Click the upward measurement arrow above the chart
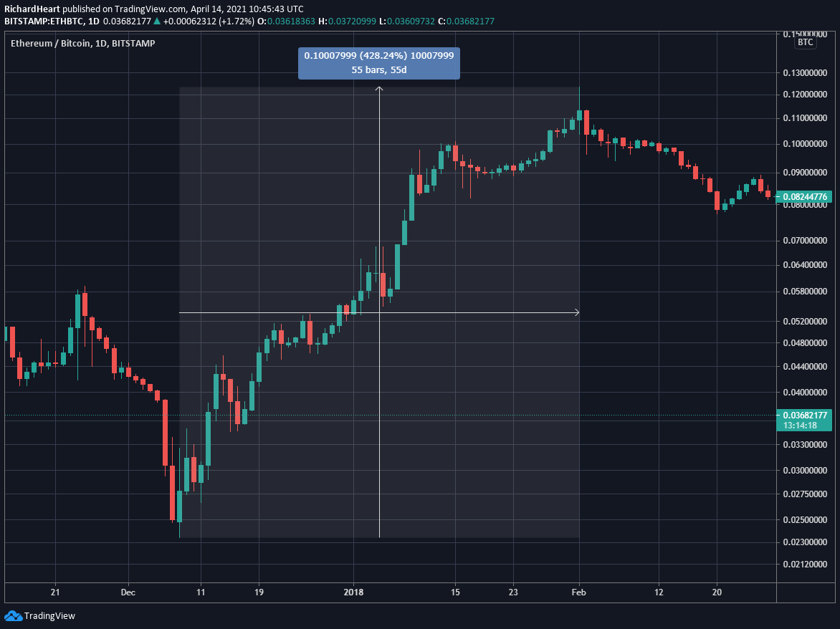The image size is (840, 629). click(x=378, y=87)
